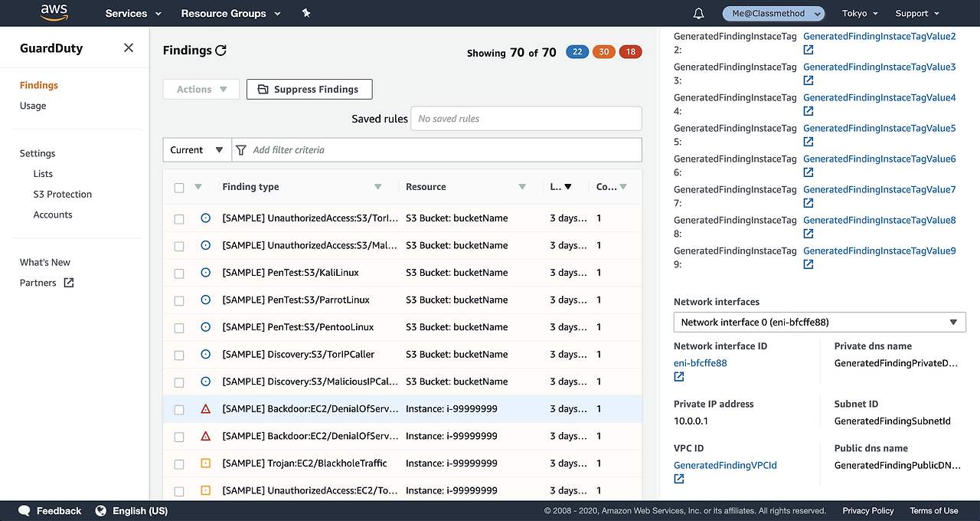Open the Privacy Policy link
This screenshot has width=980, height=521.
pos(868,511)
